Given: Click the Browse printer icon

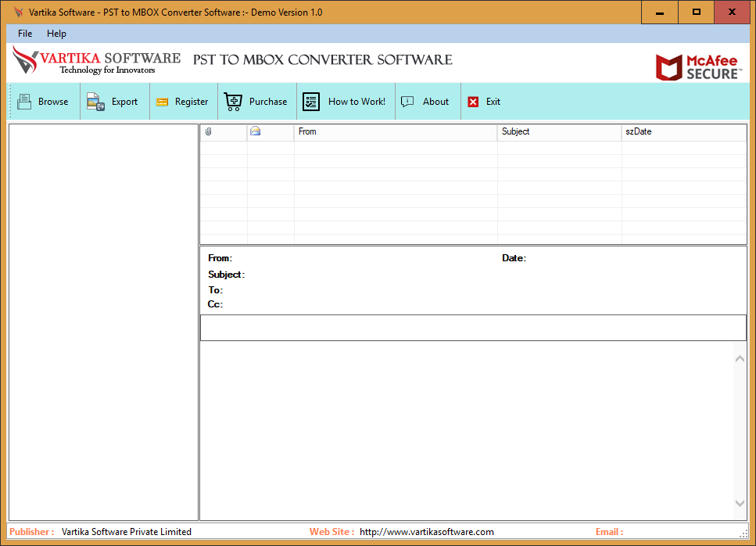Looking at the screenshot, I should tap(24, 102).
